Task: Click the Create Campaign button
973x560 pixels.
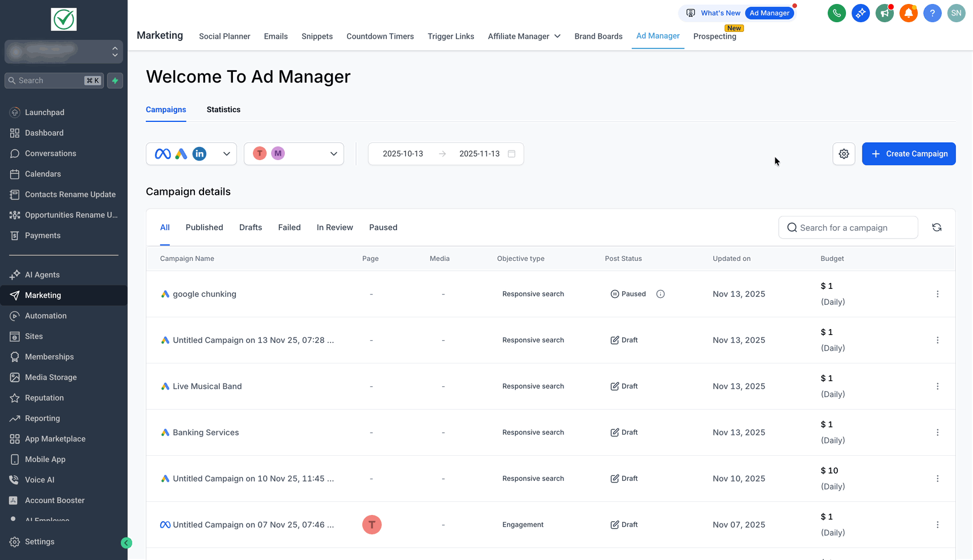Action: [909, 154]
